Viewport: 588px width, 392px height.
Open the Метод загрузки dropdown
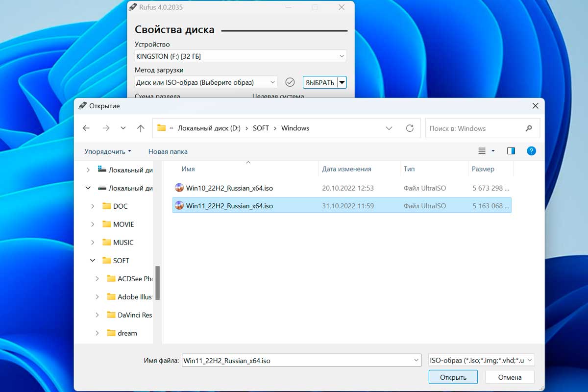point(206,82)
